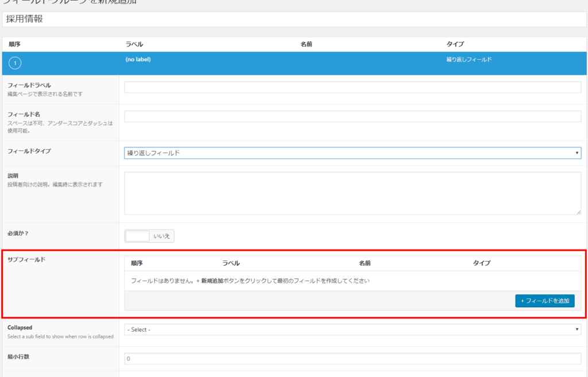
Task: Click the 最小行数 number field
Action: click(353, 359)
